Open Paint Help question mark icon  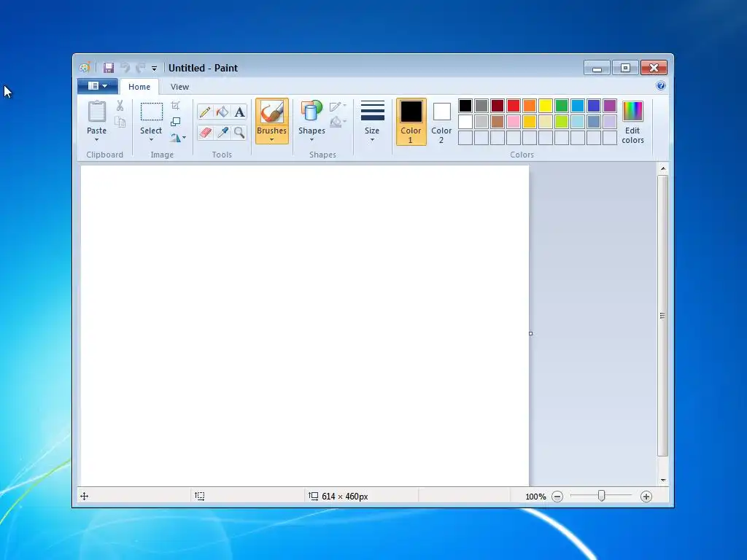pyautogui.click(x=661, y=86)
